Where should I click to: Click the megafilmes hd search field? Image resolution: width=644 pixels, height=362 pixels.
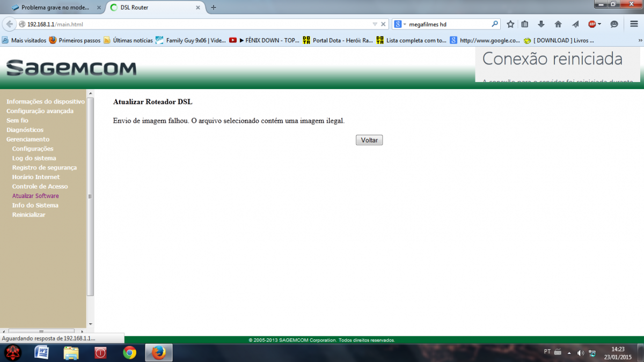(x=448, y=24)
